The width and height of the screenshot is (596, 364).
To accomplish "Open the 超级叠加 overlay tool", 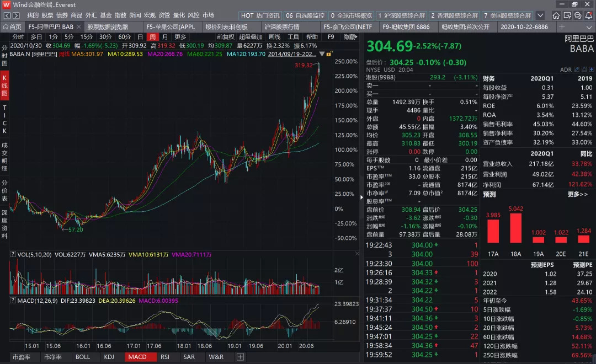I will 251,37.
